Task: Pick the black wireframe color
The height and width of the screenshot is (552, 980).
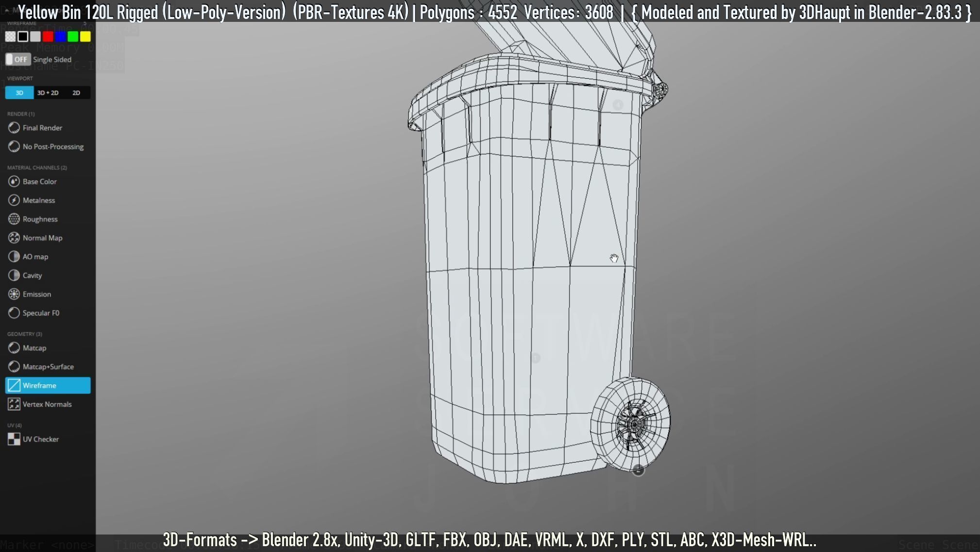Action: click(23, 36)
